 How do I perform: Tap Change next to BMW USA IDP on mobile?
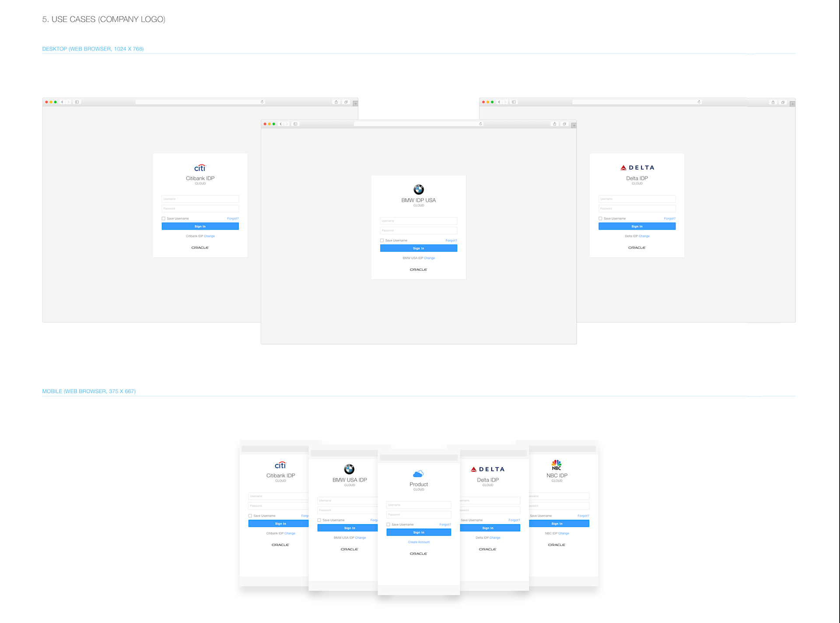[360, 538]
